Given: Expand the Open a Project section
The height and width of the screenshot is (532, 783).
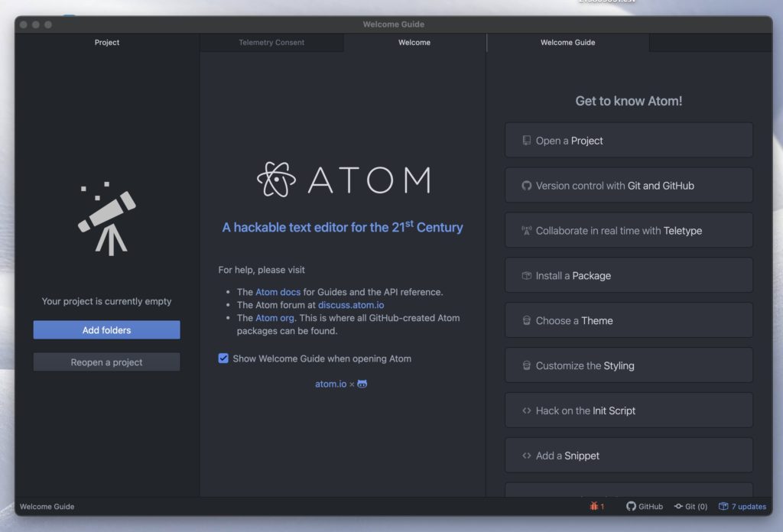Looking at the screenshot, I should click(x=629, y=140).
